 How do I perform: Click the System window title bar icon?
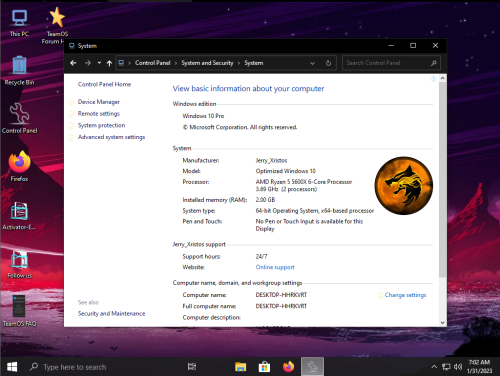72,46
